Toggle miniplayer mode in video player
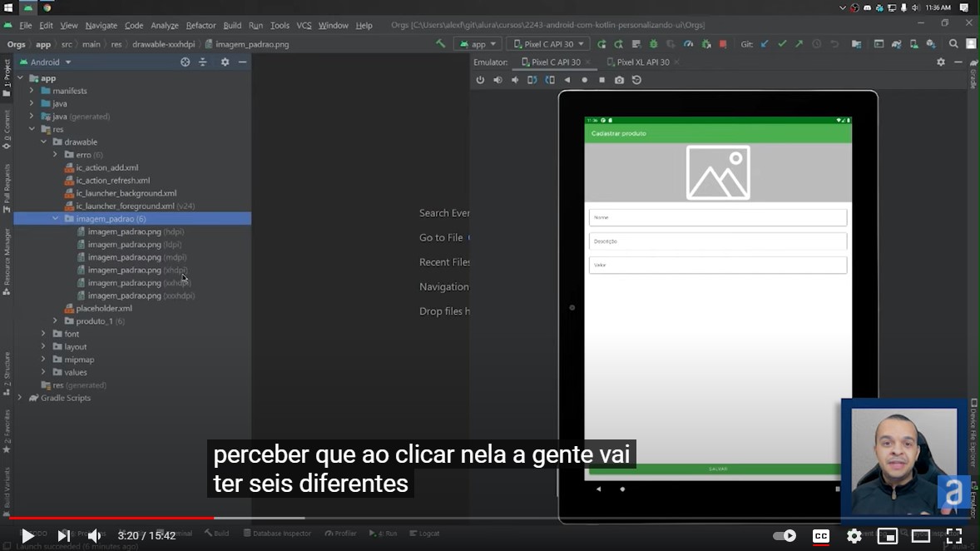980x551 pixels. [x=887, y=535]
